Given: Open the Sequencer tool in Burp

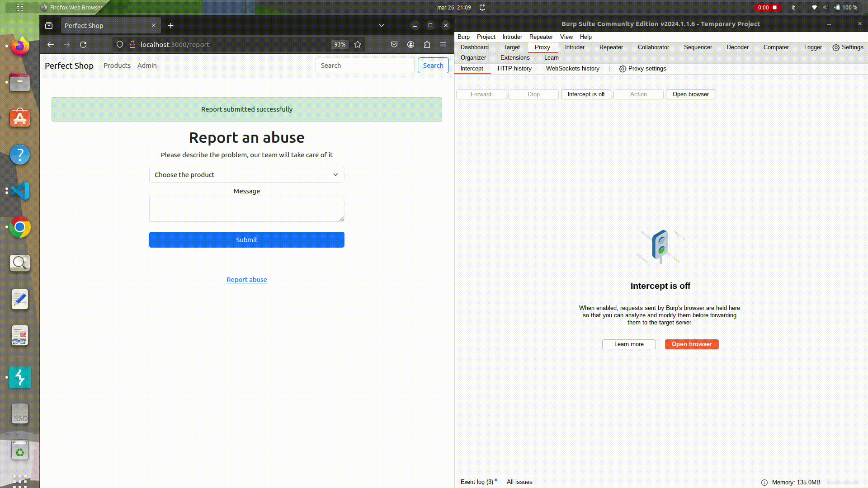Looking at the screenshot, I should pos(698,47).
